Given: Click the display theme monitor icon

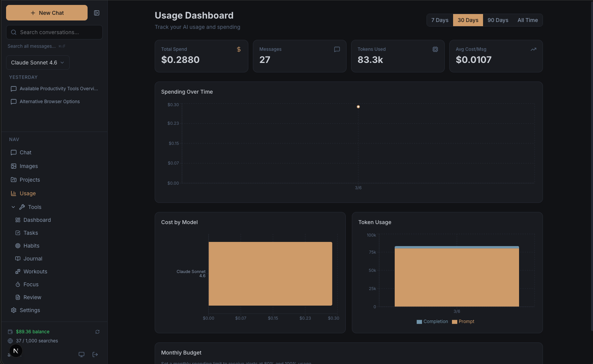Looking at the screenshot, I should point(81,355).
